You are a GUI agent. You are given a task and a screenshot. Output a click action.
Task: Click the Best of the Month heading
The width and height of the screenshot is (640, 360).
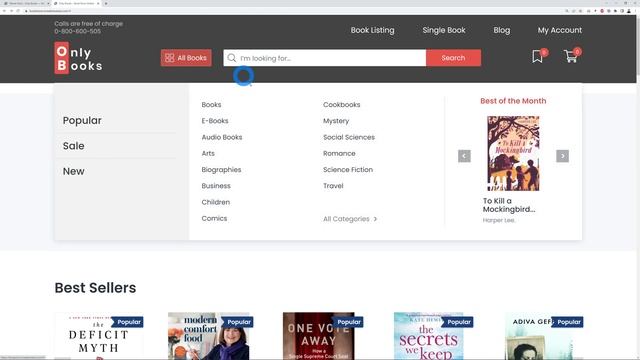[x=513, y=101]
